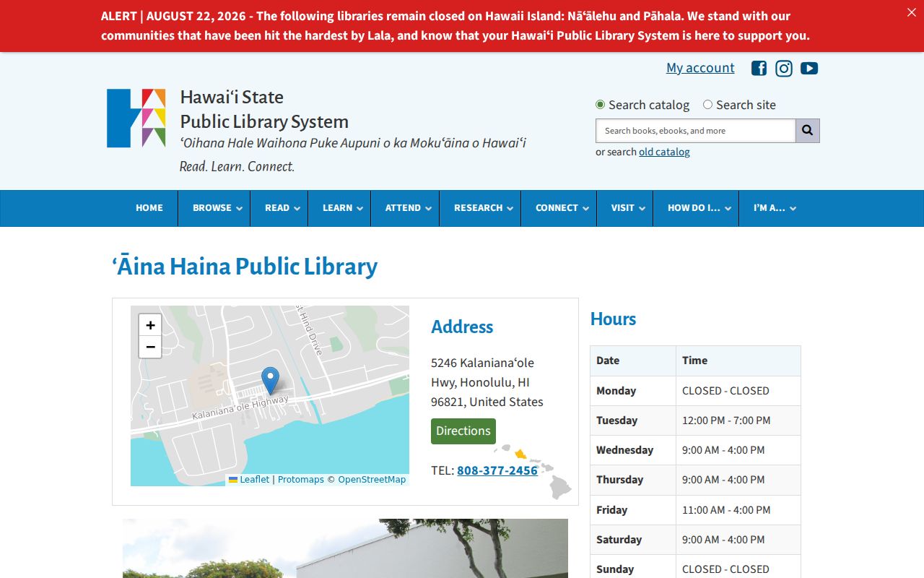
Task: Zoom out on the map
Action: pyautogui.click(x=150, y=347)
